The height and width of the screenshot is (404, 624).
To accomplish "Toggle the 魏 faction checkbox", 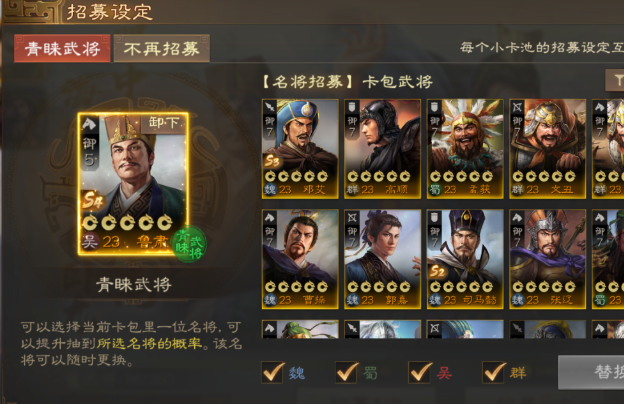I will click(273, 373).
